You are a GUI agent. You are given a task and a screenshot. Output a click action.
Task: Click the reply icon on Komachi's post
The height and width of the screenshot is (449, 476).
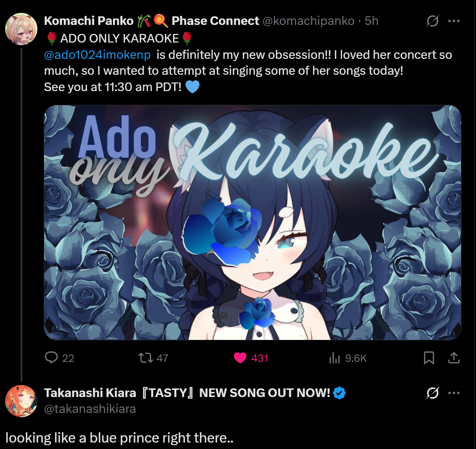pyautogui.click(x=52, y=357)
